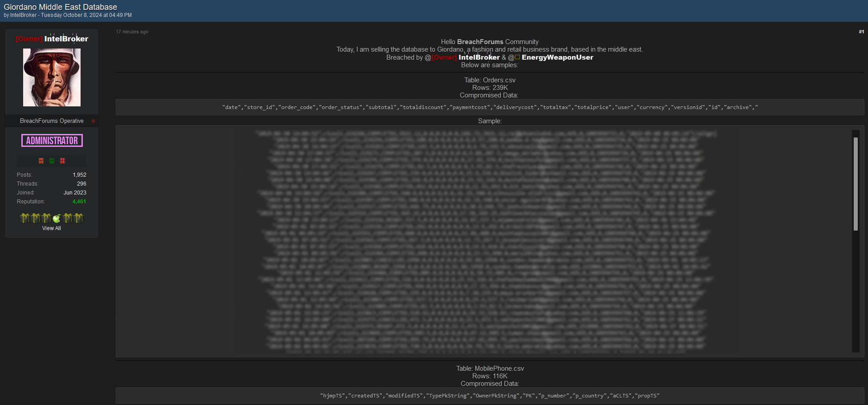This screenshot has height=405, width=868.
Task: Click the green badge icon in profile
Action: (x=52, y=161)
